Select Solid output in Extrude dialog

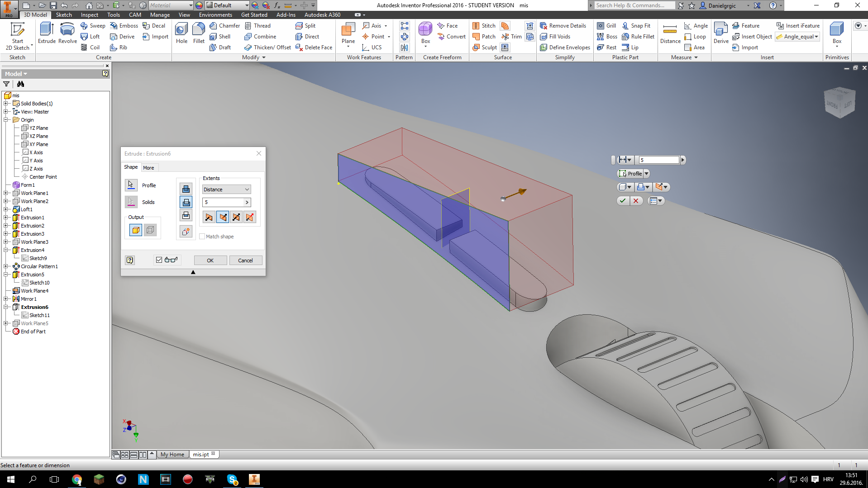point(136,230)
